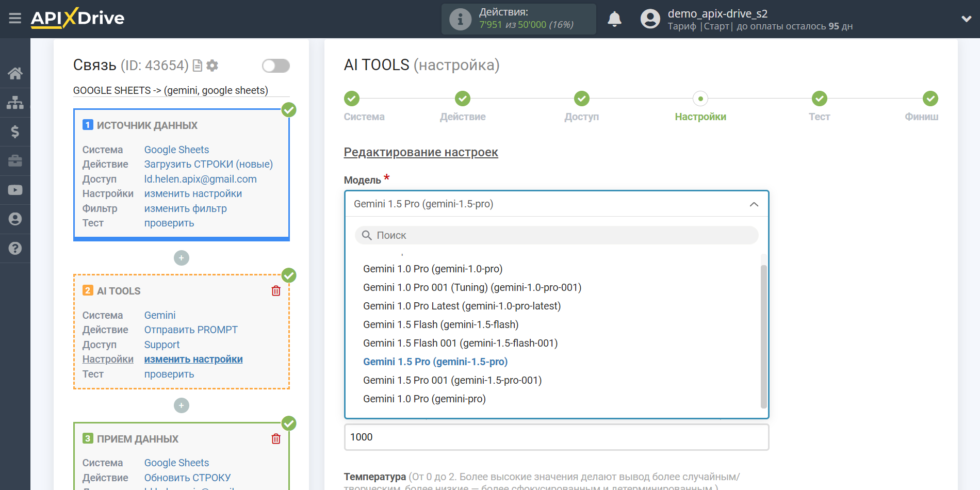Screen dimensions: 980x490
Task: Select Gemini 1.0 Pro (gemini-pro) option
Action: 424,399
